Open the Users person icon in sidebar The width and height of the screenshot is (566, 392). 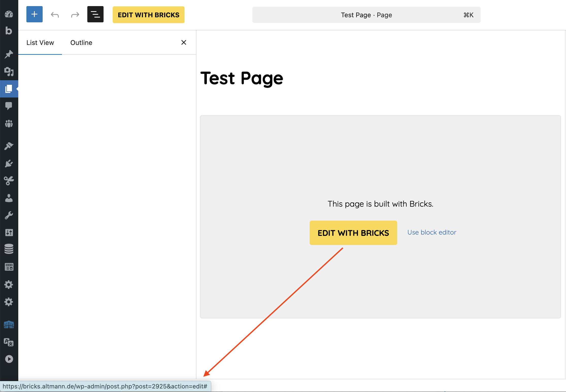click(9, 198)
